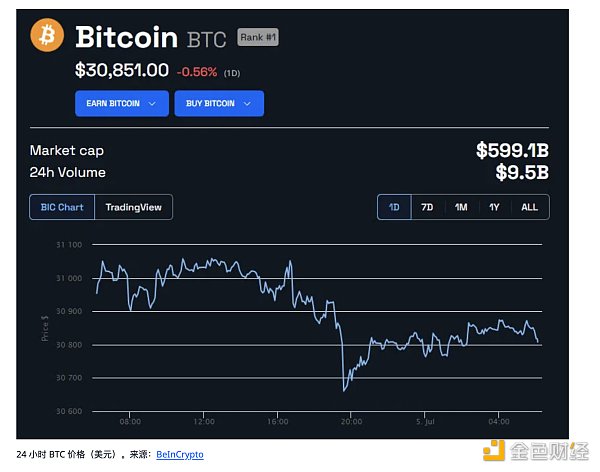Viewport: 600px width, 472px height.
Task: Select the 1M time range
Action: coord(461,207)
